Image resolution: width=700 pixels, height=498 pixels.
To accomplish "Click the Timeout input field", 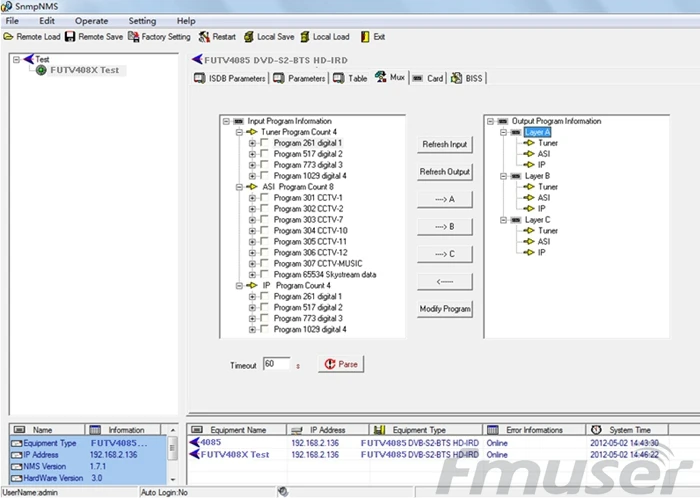I will [276, 364].
